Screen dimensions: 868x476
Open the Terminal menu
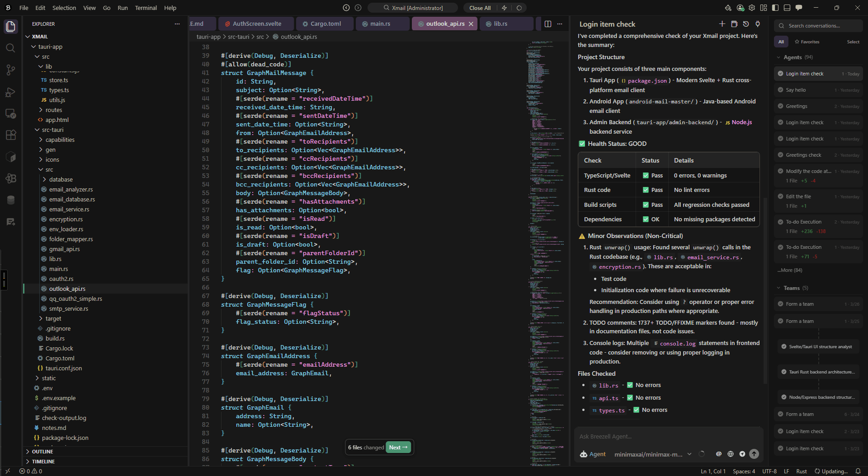(x=146, y=8)
